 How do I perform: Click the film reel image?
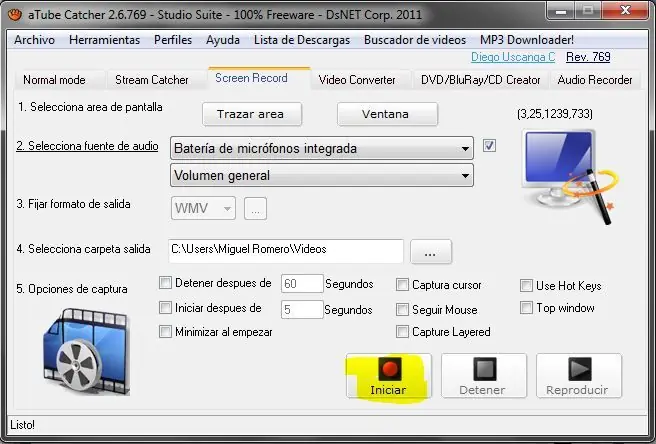click(x=87, y=352)
